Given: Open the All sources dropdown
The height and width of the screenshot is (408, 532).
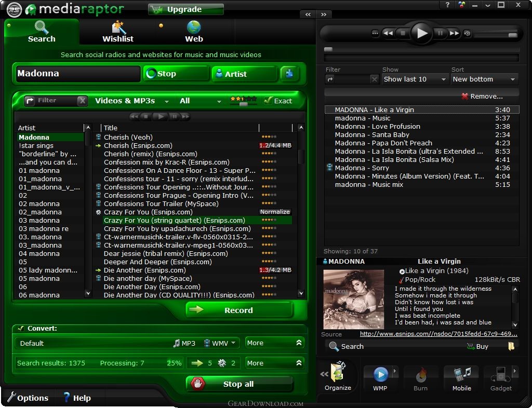Looking at the screenshot, I should pyautogui.click(x=200, y=101).
